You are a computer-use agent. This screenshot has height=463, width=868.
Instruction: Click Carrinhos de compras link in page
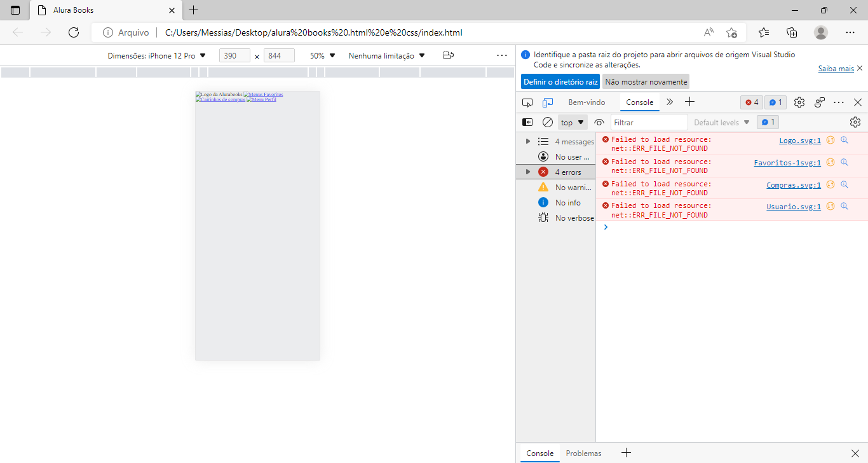tap(220, 99)
